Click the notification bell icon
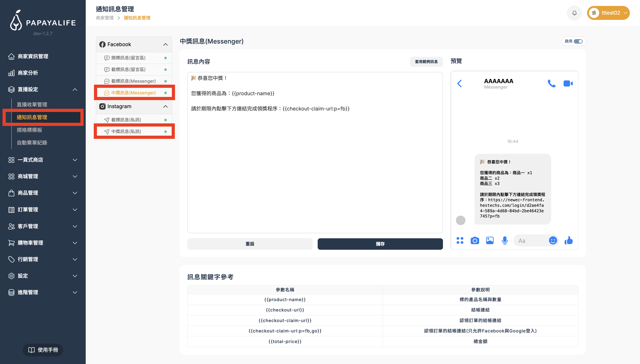 [574, 13]
